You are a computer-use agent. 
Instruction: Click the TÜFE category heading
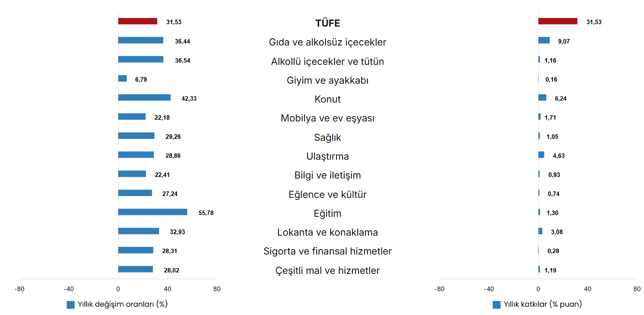click(x=327, y=23)
